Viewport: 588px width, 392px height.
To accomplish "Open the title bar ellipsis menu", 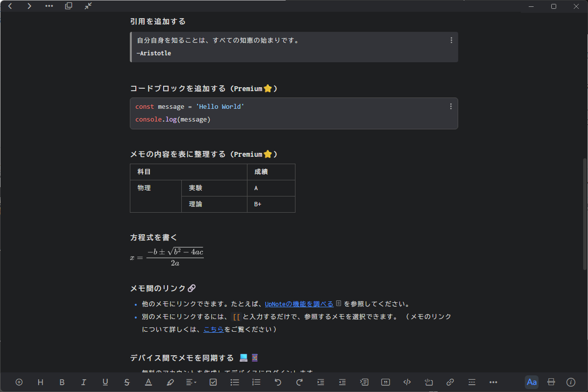I will point(49,6).
